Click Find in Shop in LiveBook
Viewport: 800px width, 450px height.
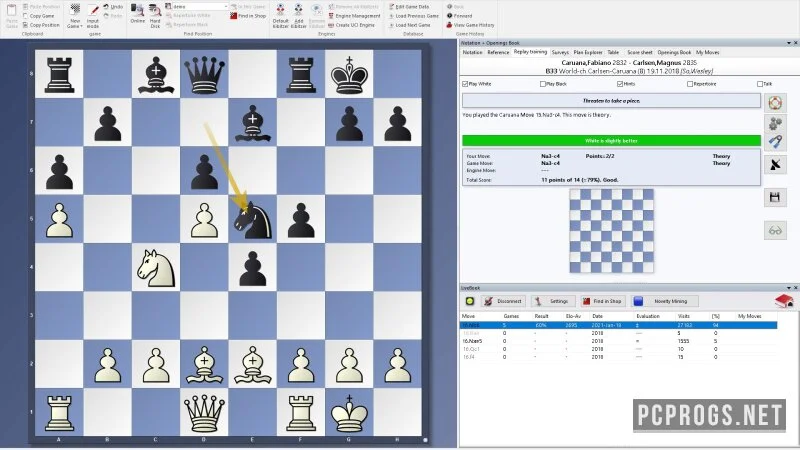pyautogui.click(x=602, y=301)
